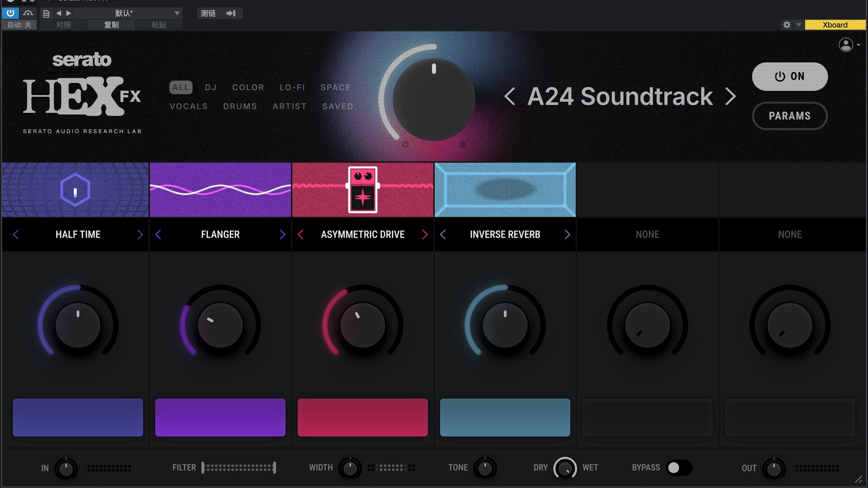Click the 测链 sidechain button
868x488 pixels.
[x=208, y=13]
